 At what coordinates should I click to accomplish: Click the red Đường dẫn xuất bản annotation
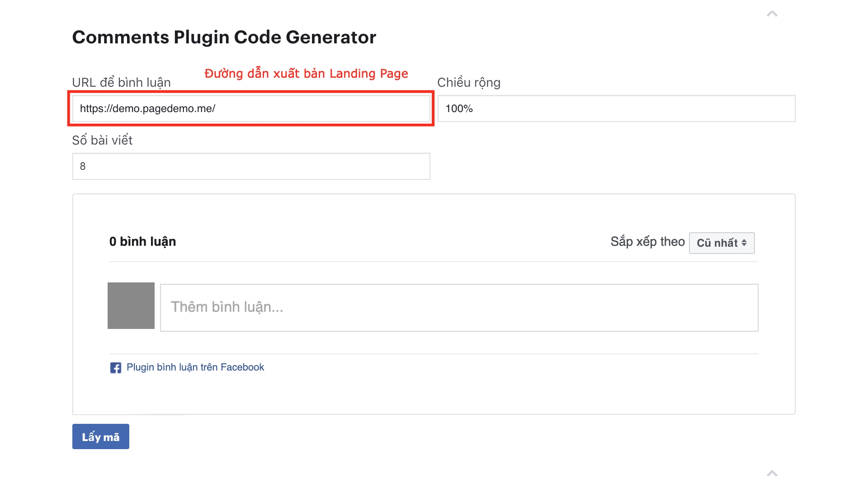306,74
